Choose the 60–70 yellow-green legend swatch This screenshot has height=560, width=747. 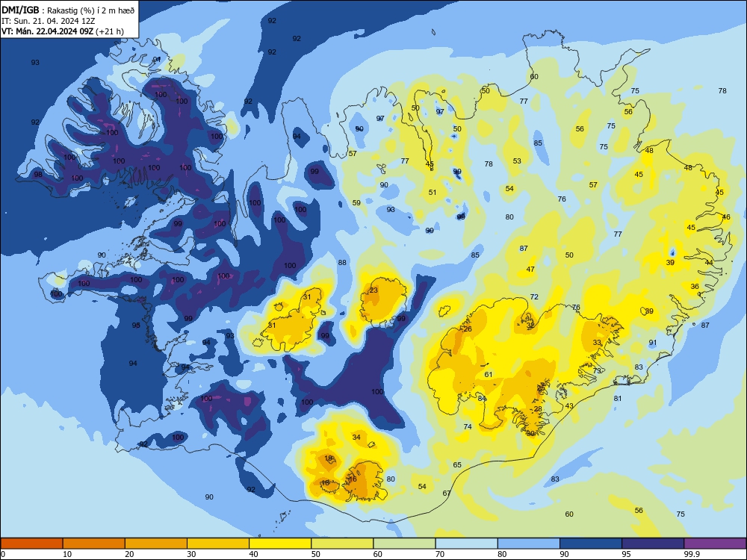404,544
